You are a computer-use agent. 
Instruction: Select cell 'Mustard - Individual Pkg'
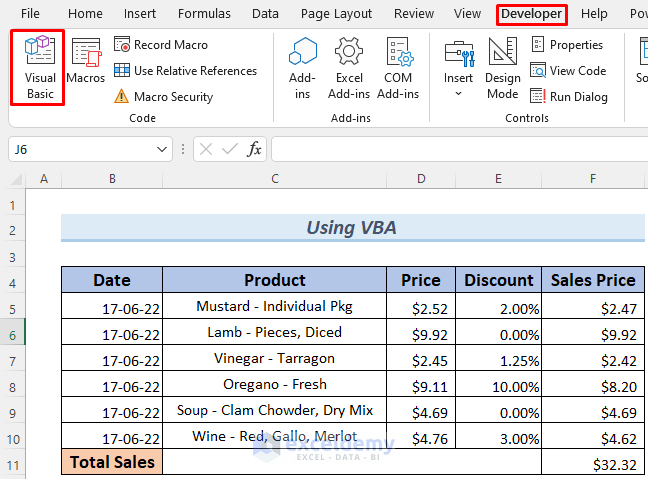click(x=275, y=306)
